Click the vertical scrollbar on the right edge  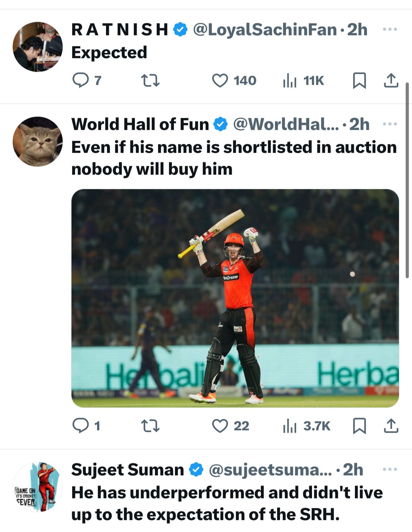tap(407, 180)
